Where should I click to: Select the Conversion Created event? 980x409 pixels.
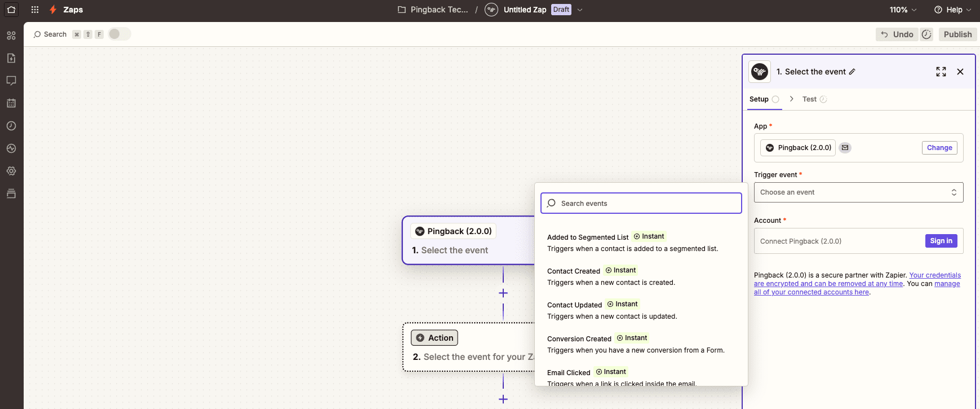tap(641, 344)
